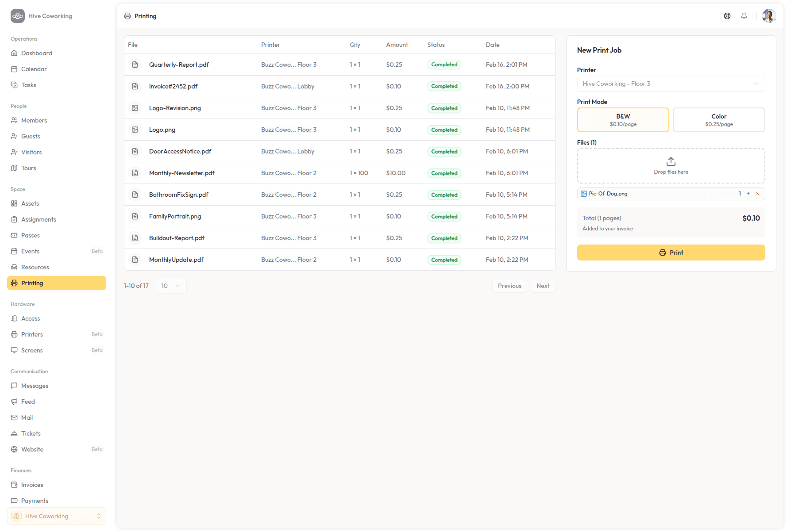Go to Next page of print jobs
The width and height of the screenshot is (787, 532).
point(543,286)
